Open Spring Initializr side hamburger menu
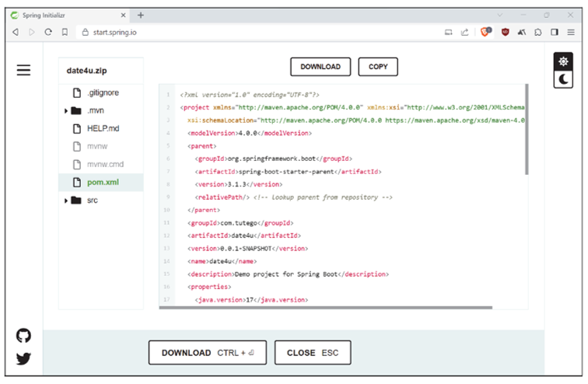Screen dimensions: 588x384 tap(23, 70)
